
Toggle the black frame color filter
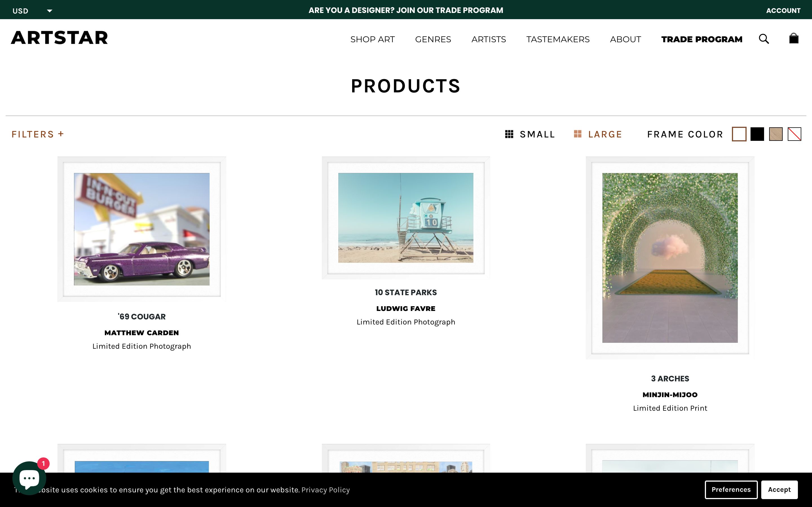point(757,134)
